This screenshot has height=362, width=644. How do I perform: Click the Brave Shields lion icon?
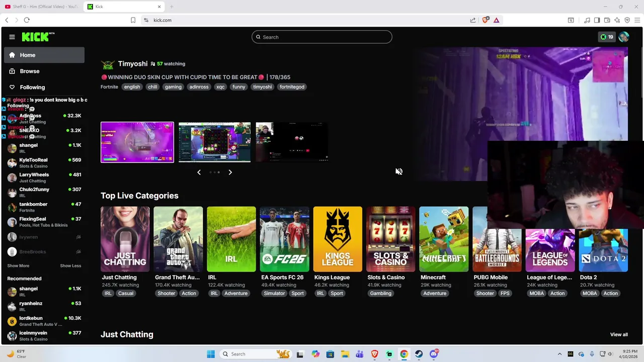coord(485,20)
